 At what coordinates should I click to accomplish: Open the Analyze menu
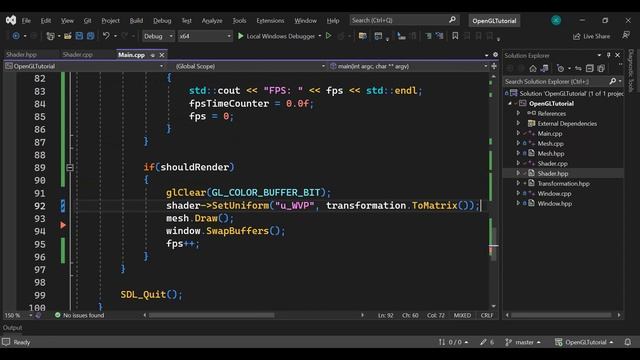pos(212,20)
